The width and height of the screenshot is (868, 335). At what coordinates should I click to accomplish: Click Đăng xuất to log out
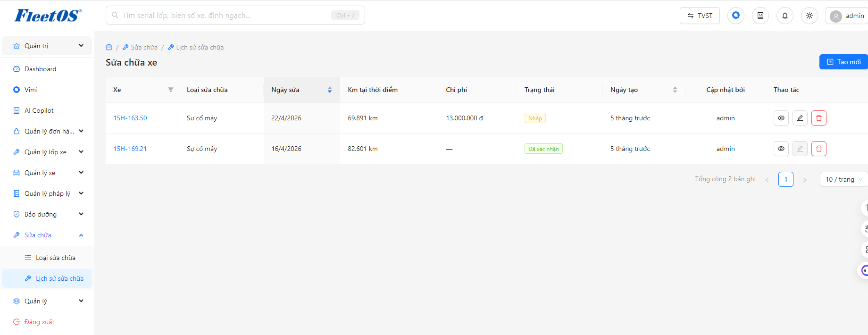coord(47,322)
